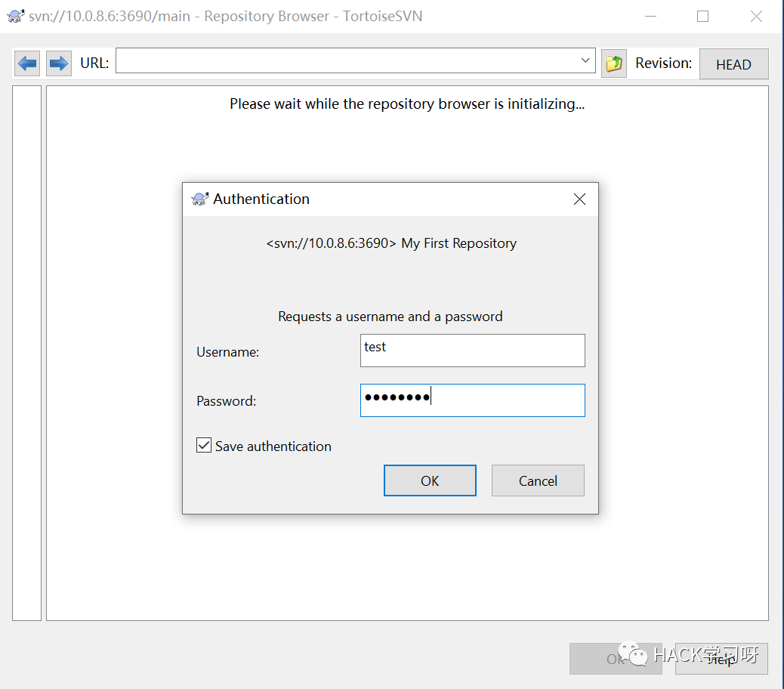Viewport: 784px width, 689px height.
Task: Click the turtle icon in Authentication dialog title
Action: pos(200,199)
